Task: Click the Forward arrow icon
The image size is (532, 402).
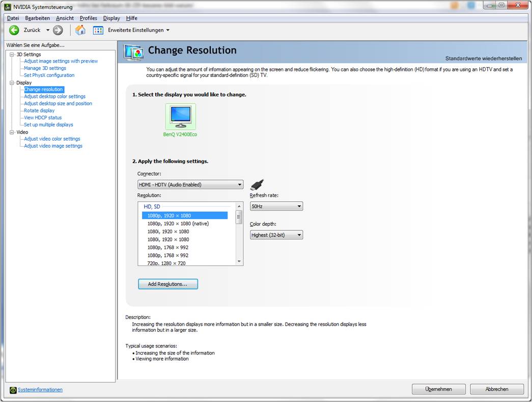Action: point(58,30)
